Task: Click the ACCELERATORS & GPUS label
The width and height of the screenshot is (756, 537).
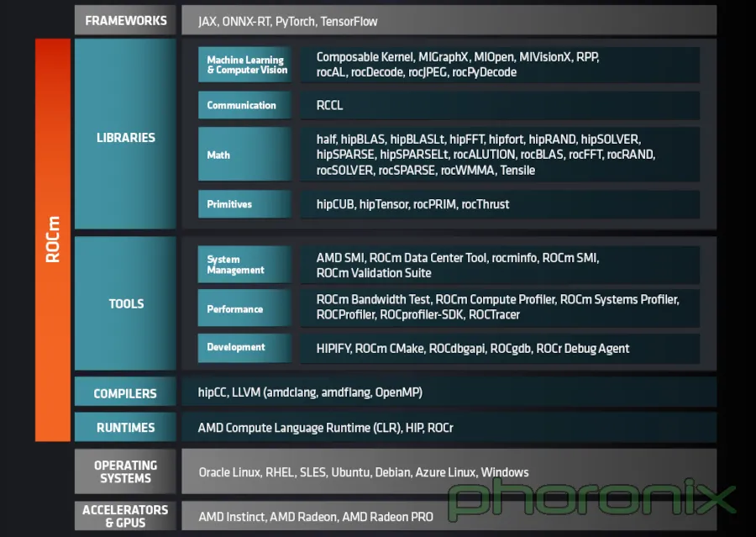Action: (x=125, y=516)
